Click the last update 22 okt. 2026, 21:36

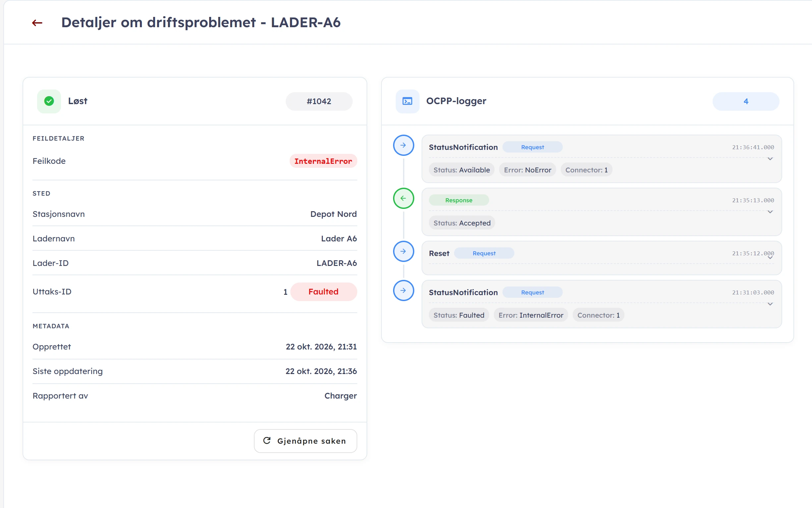(321, 371)
